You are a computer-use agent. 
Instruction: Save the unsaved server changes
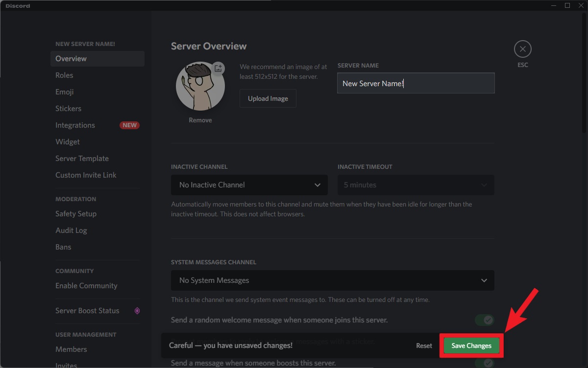click(470, 345)
